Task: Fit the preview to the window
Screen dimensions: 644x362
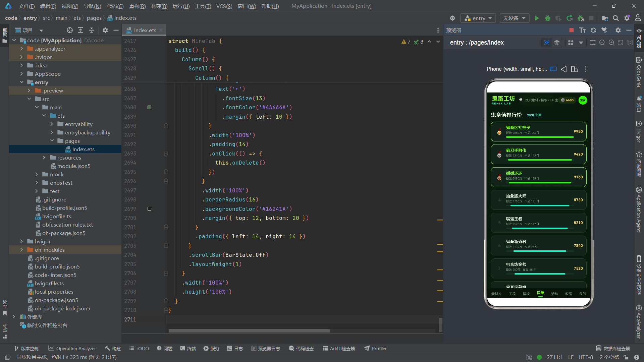Action: click(x=621, y=43)
